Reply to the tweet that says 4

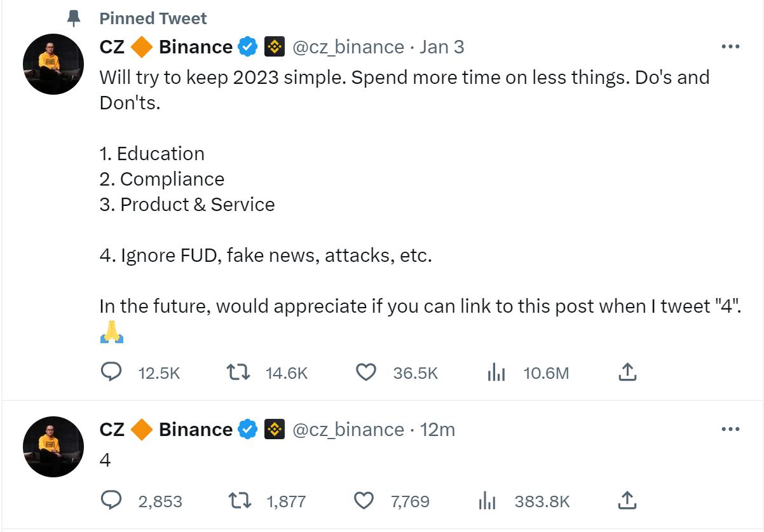pos(112,501)
